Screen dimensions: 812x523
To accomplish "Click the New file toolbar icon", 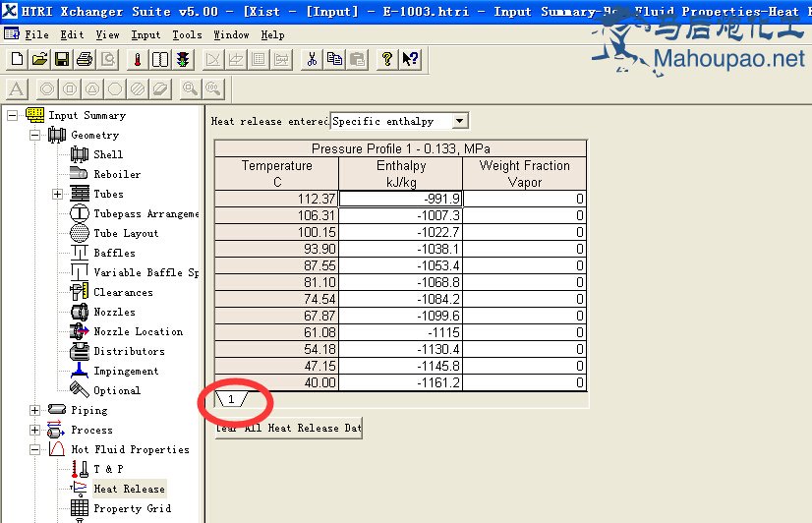I will click(17, 60).
